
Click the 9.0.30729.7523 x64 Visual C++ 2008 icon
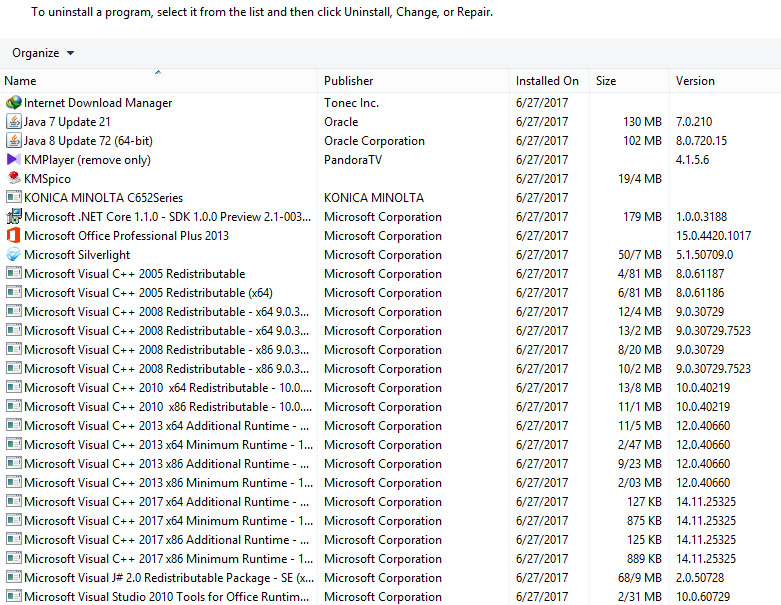click(13, 330)
